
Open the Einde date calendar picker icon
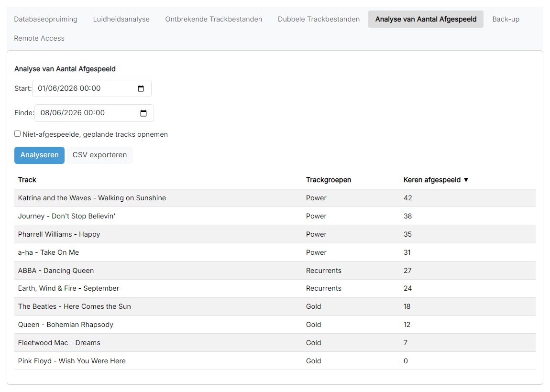pos(143,113)
